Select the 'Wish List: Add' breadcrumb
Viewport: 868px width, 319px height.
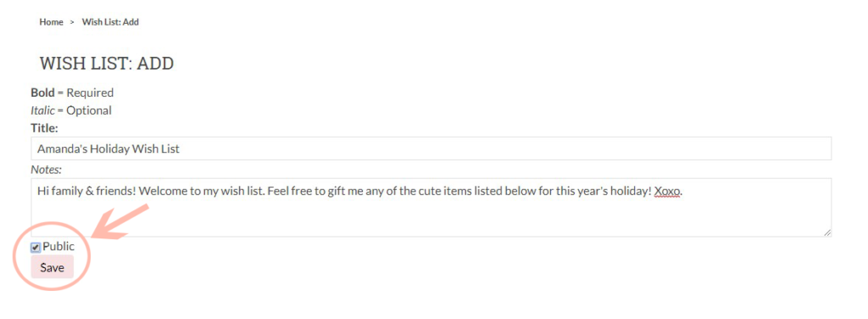click(110, 22)
